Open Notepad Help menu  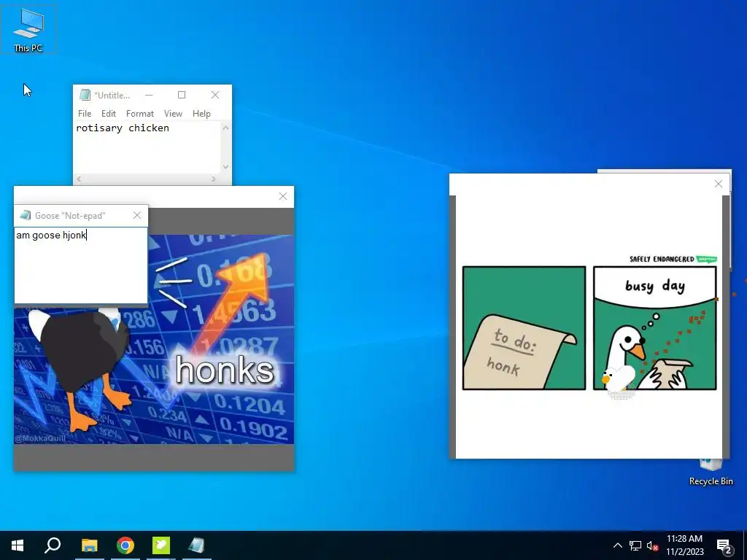(x=201, y=113)
